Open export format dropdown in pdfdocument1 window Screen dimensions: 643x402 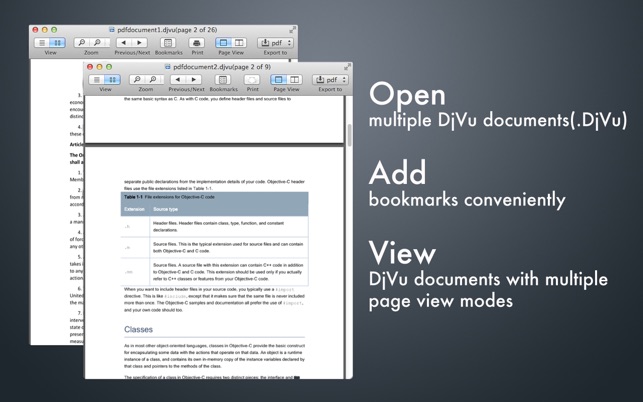click(290, 42)
